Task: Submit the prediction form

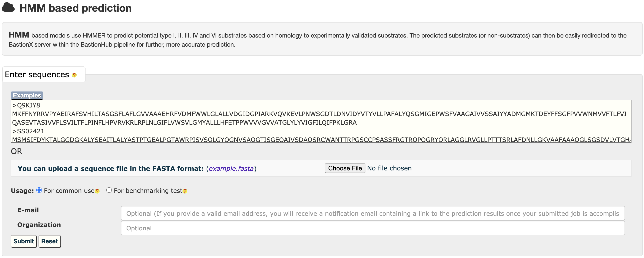Action: click(x=24, y=241)
